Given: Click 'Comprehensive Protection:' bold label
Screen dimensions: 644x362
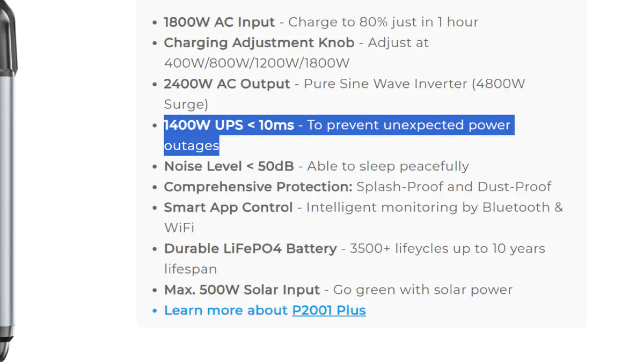Looking at the screenshot, I should point(258,187).
